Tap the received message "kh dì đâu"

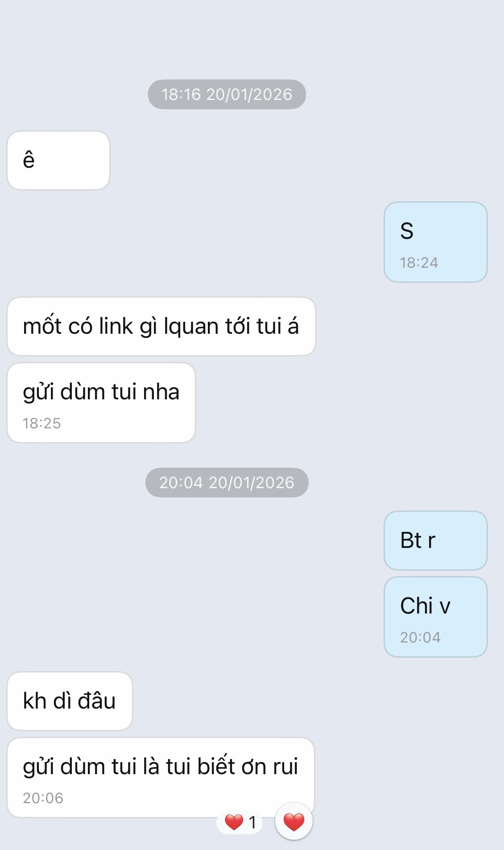pos(70,701)
